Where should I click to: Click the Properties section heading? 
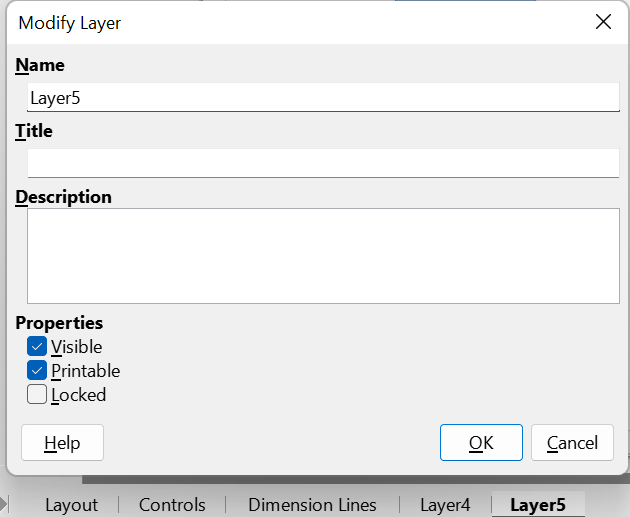(59, 323)
